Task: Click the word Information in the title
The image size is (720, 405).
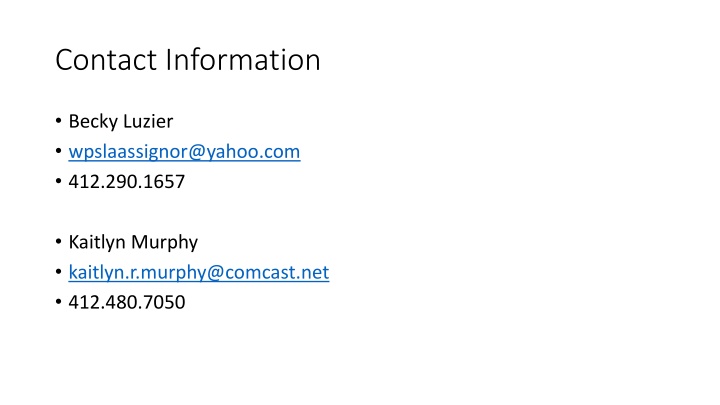Action: point(243,60)
